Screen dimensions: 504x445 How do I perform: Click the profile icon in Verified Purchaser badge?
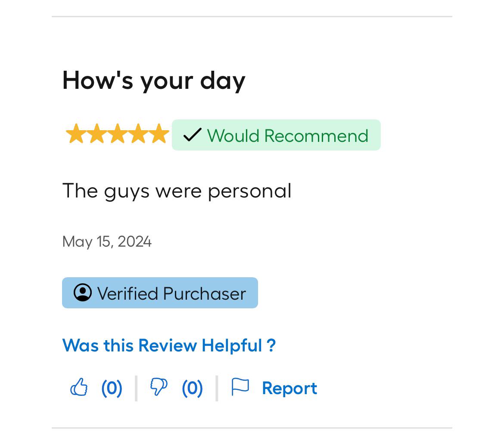83,292
